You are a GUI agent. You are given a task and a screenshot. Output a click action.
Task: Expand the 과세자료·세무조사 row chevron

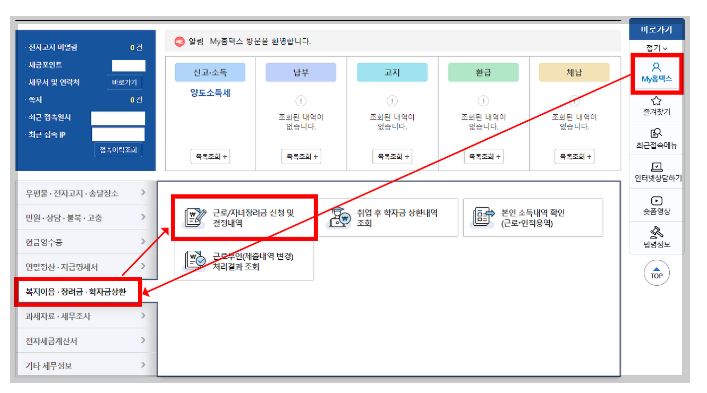[143, 315]
